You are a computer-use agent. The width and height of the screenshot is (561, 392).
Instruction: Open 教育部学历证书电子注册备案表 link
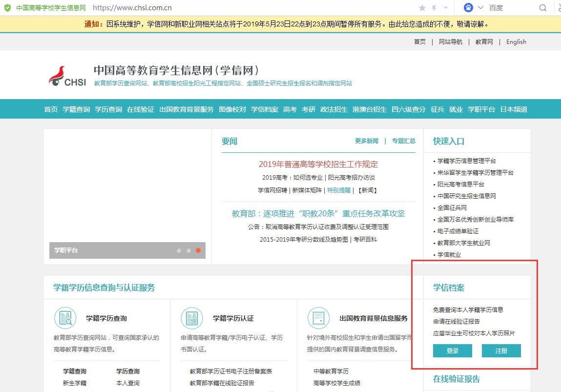(x=231, y=371)
